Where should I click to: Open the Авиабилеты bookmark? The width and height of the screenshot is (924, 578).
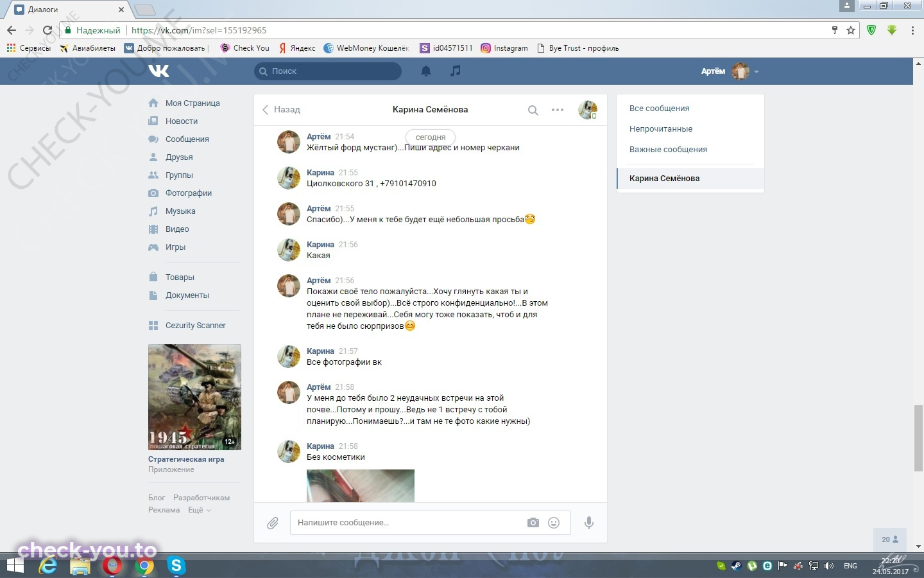coord(87,48)
